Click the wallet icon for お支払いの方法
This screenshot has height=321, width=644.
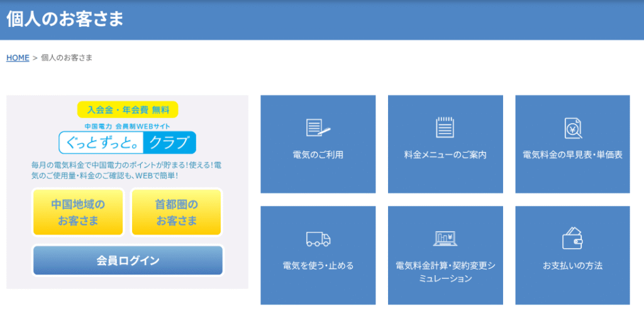(572, 239)
